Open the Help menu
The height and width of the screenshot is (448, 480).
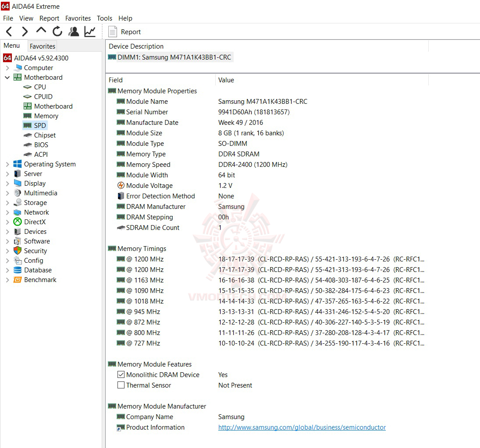125,18
